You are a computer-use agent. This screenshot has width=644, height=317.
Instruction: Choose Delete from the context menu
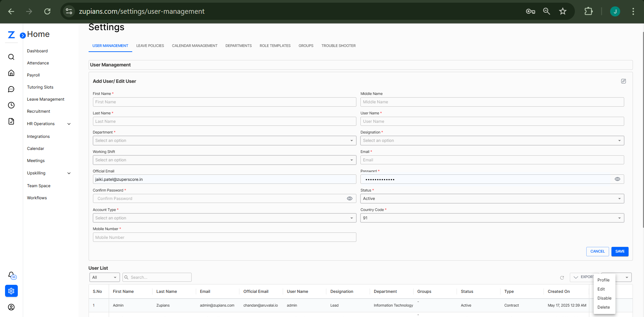603,307
